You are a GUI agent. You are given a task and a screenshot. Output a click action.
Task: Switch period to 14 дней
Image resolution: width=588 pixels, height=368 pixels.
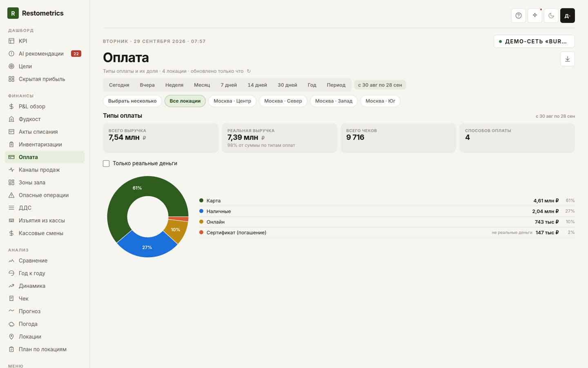pos(257,85)
